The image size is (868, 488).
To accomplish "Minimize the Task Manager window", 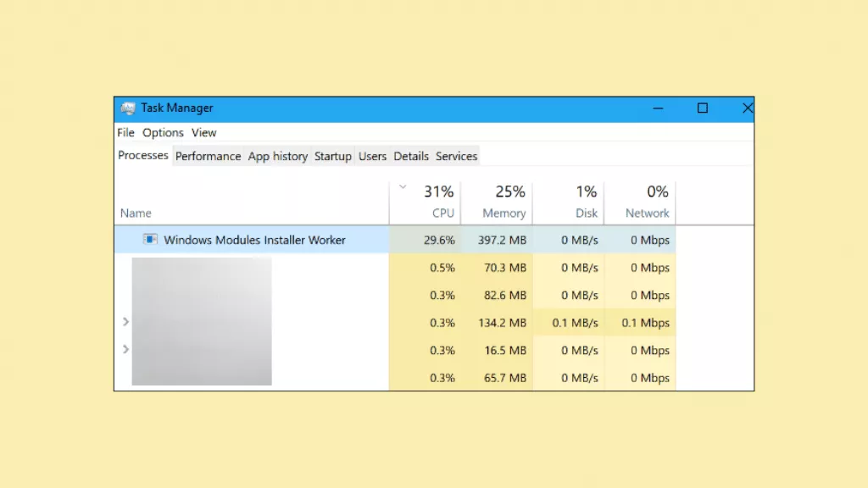I will pos(658,108).
